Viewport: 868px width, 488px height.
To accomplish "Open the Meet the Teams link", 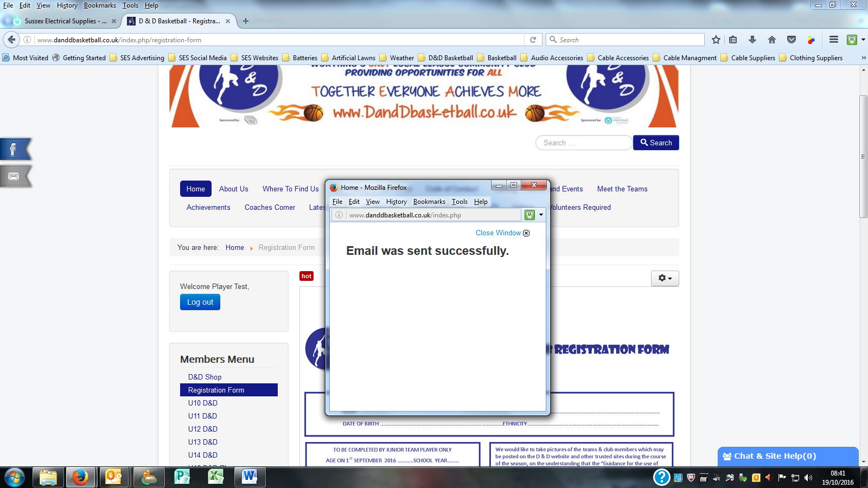I will click(622, 189).
